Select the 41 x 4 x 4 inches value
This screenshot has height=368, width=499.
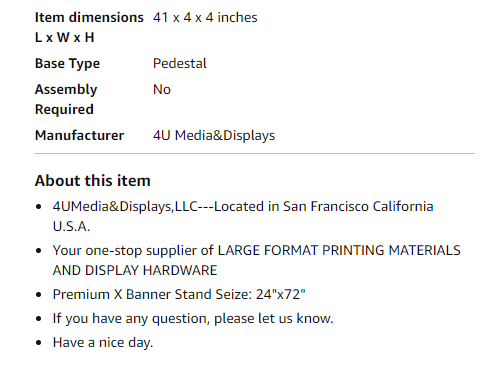tap(205, 18)
